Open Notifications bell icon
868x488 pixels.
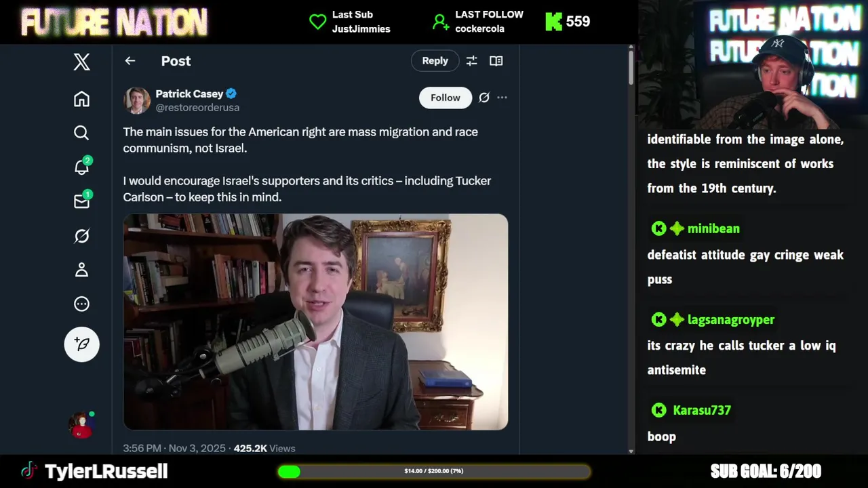pyautogui.click(x=81, y=167)
